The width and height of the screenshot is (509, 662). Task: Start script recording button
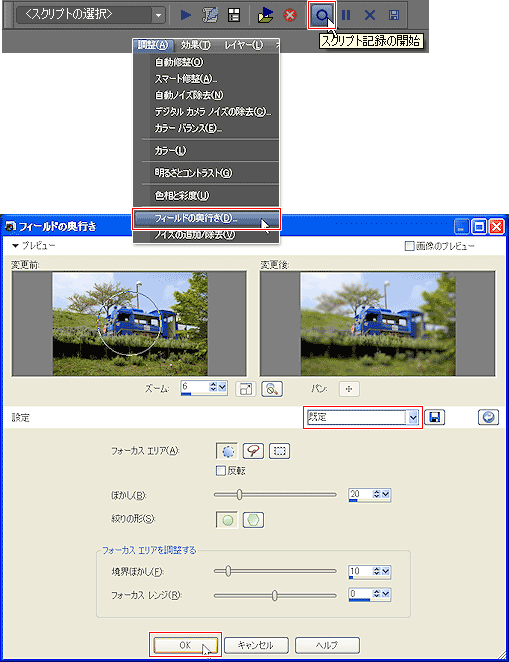pyautogui.click(x=322, y=16)
